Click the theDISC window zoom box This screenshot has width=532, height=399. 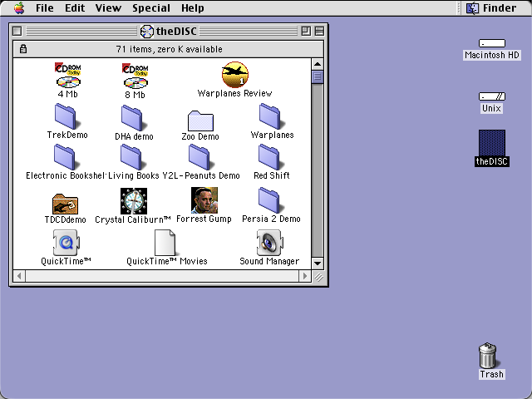click(306, 32)
